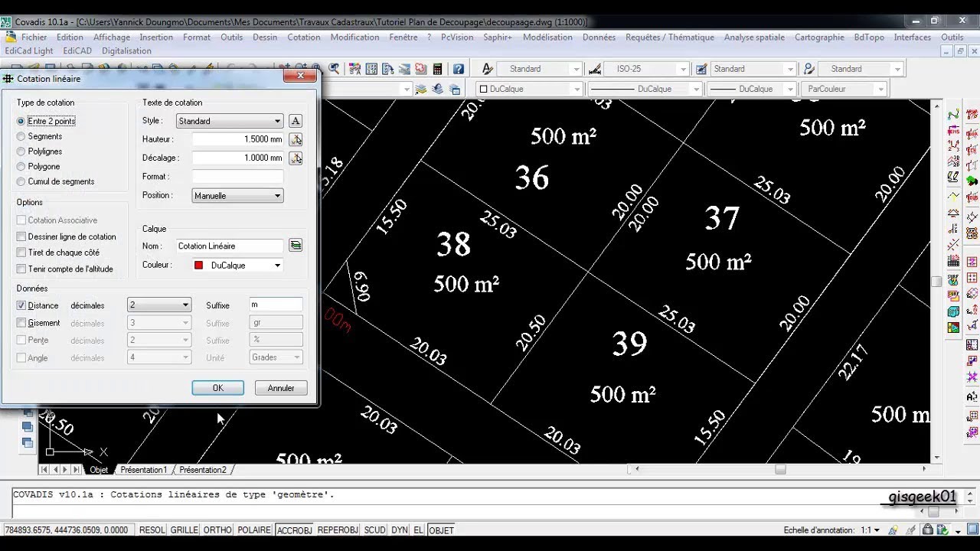The height and width of the screenshot is (551, 980).
Task: Click the layer stack icon nearest the DuCalque color dropdown
Action: [x=455, y=89]
